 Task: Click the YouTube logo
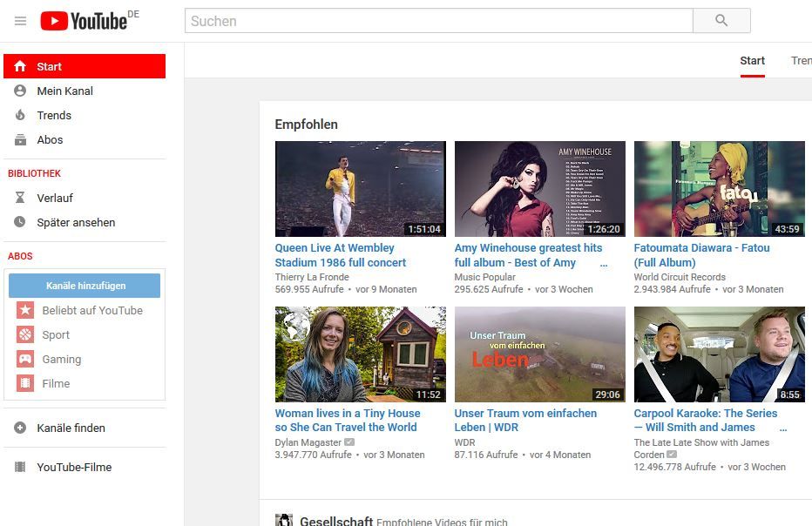84,21
